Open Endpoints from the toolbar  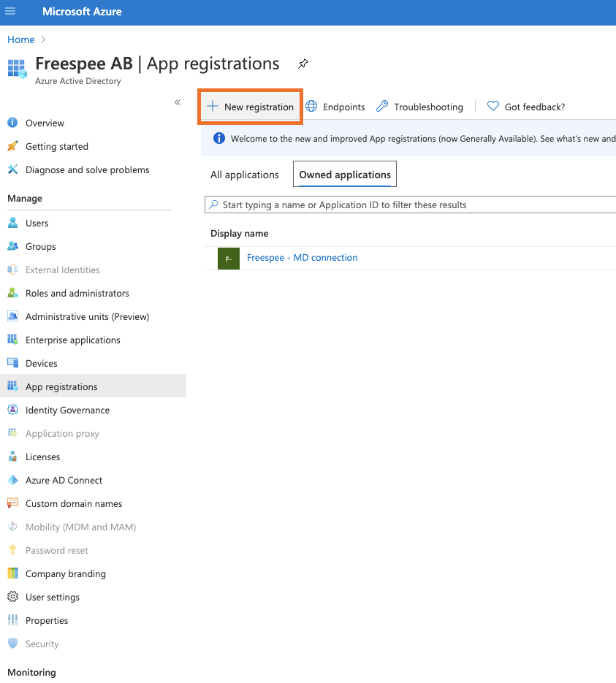pyautogui.click(x=335, y=107)
